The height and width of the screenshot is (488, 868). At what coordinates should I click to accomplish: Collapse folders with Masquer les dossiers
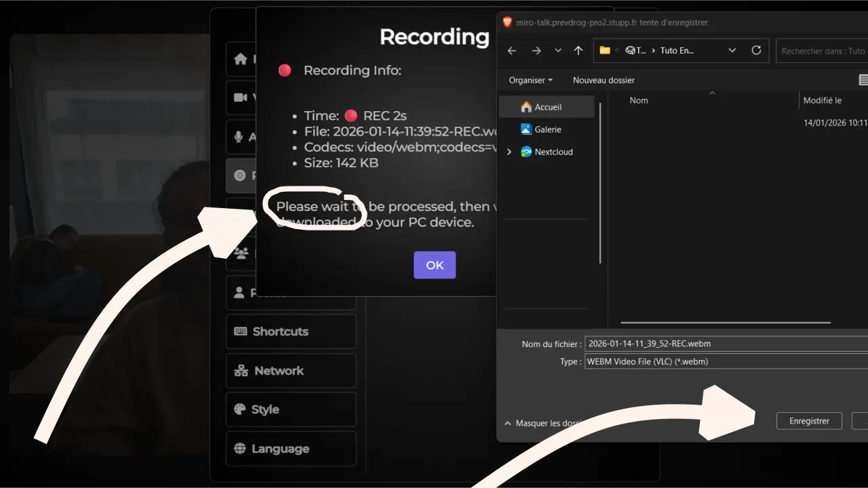[x=542, y=423]
